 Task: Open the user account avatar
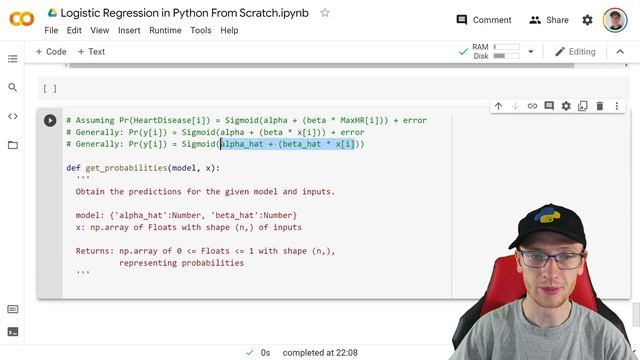pos(615,20)
